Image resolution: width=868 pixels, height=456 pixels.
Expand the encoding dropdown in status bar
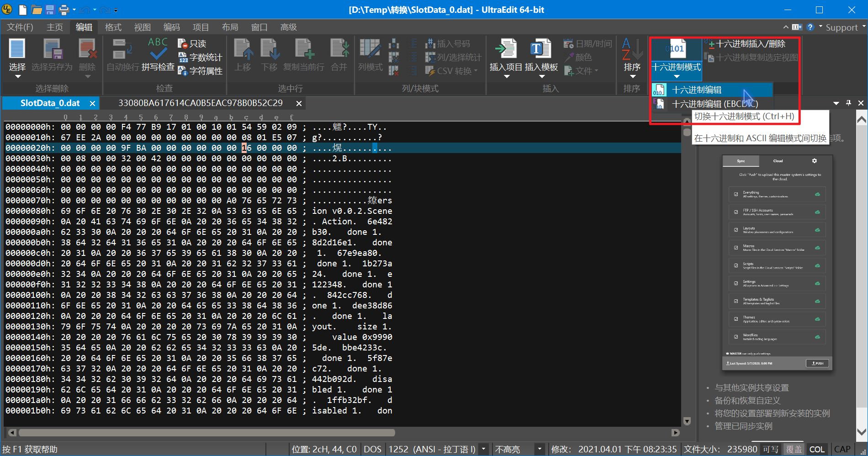tap(483, 449)
